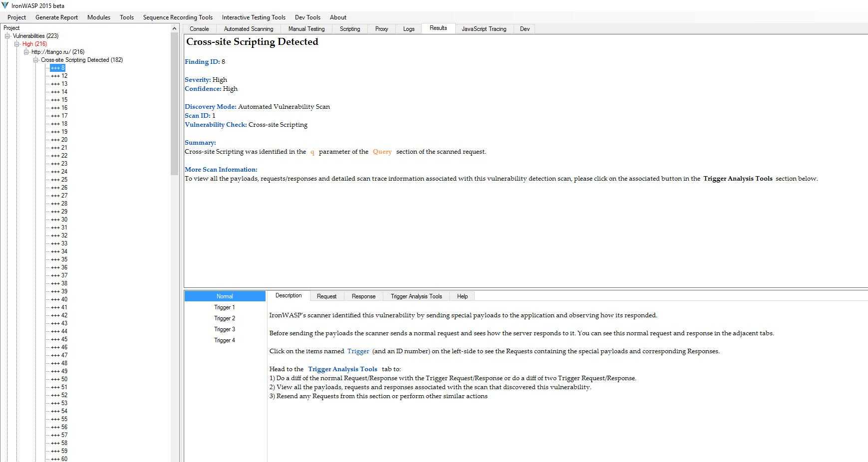Viewport: 868px width, 462px height.
Task: Select finding 25 in the tree
Action: point(59,180)
